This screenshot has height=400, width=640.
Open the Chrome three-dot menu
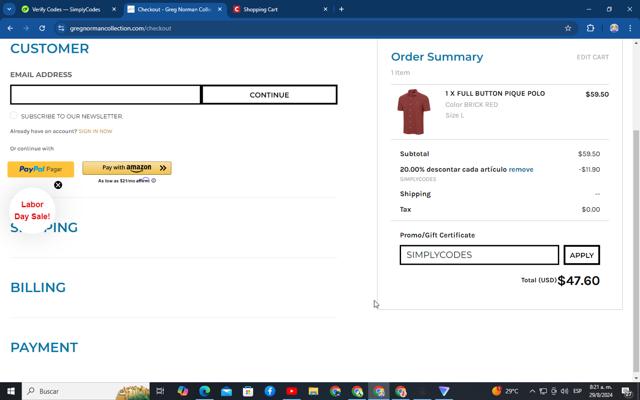tap(630, 28)
